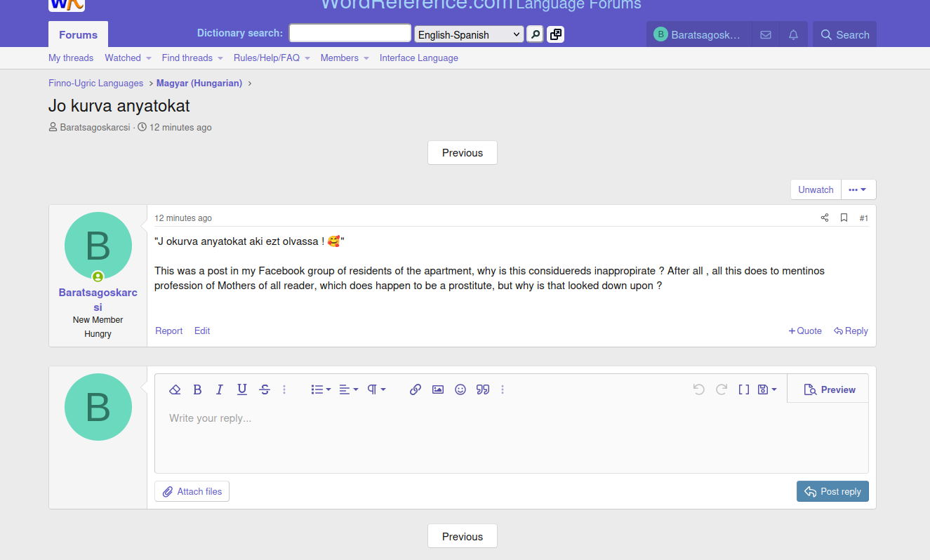
Task: Select the Forums tab
Action: pyautogui.click(x=78, y=34)
